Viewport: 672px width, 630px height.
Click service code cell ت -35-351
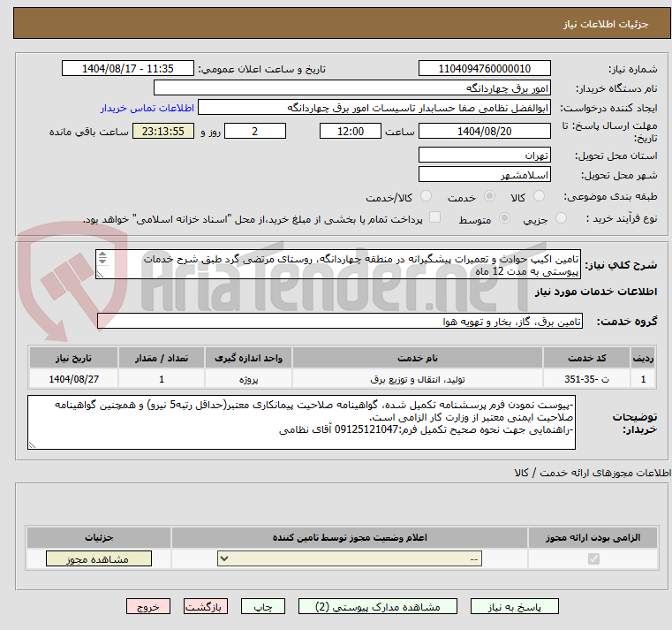[586, 379]
